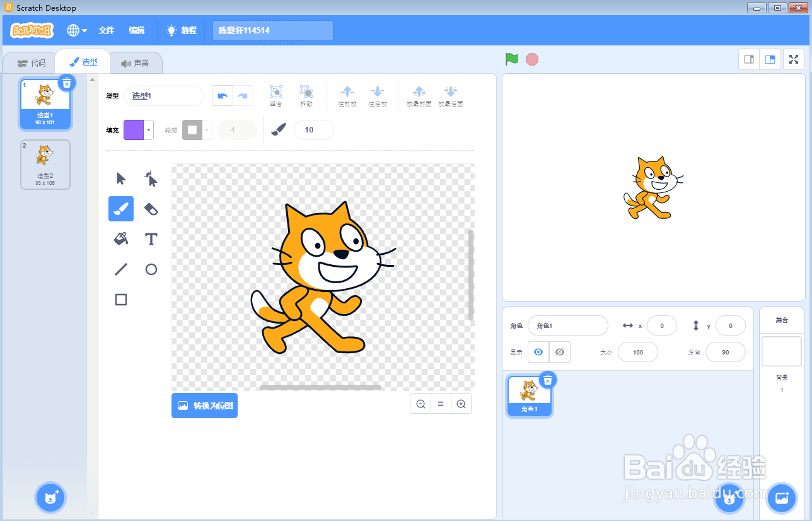Hide the sprite with crossed-eye button
812x521 pixels.
click(x=560, y=352)
